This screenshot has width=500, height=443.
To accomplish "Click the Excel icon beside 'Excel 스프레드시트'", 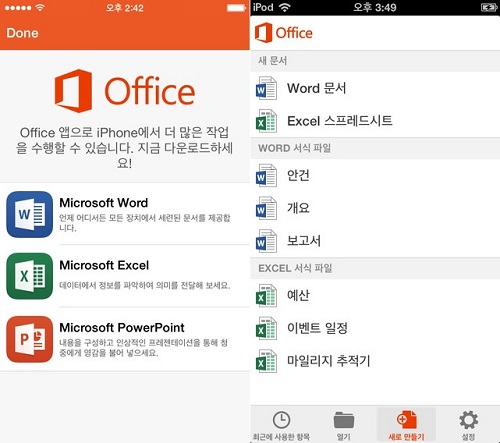I will [x=266, y=121].
